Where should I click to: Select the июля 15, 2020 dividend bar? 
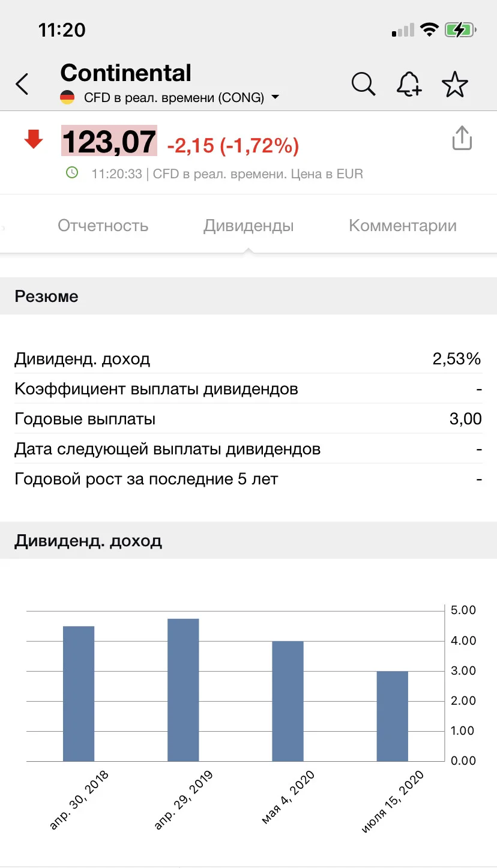pos(393,716)
